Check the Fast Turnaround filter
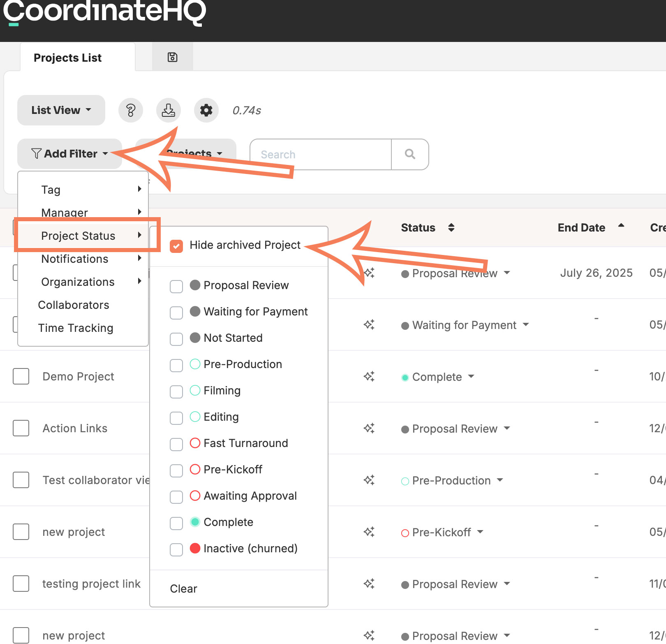This screenshot has width=666, height=644. pos(176,444)
